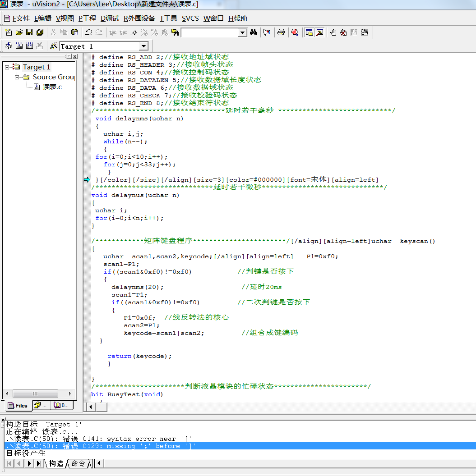Go to previous bookmark icon
476x476 pixels.
pos(154,32)
